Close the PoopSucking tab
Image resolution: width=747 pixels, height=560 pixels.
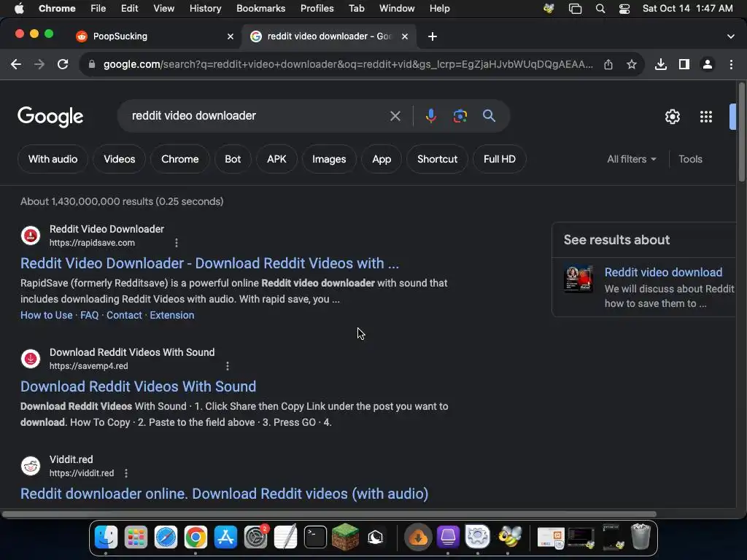pos(230,36)
